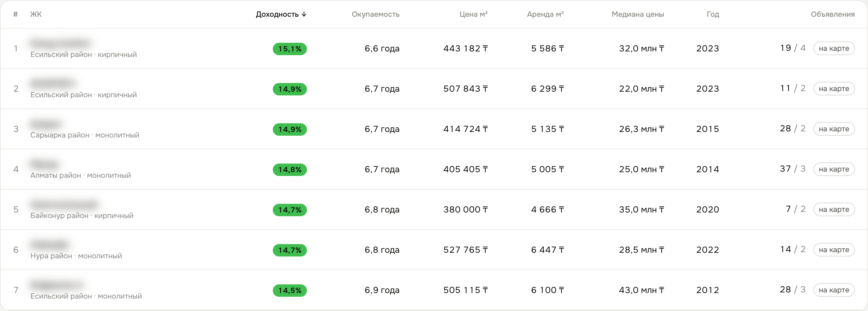
Task: Select the rent cell '6 447 ₸'
Action: pyautogui.click(x=547, y=250)
